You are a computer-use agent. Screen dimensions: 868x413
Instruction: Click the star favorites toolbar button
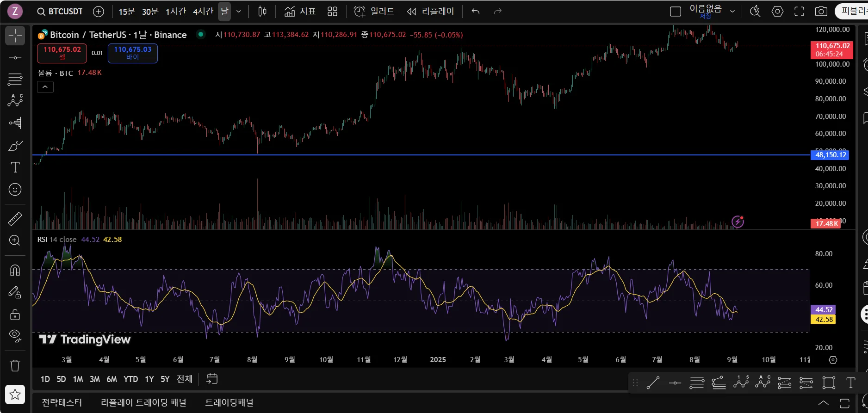click(x=15, y=395)
